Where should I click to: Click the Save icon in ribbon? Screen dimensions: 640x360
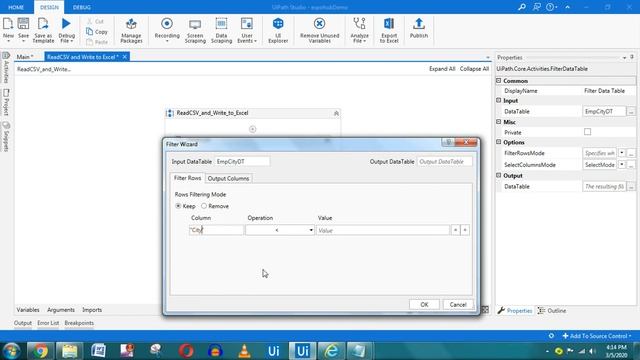[x=23, y=24]
